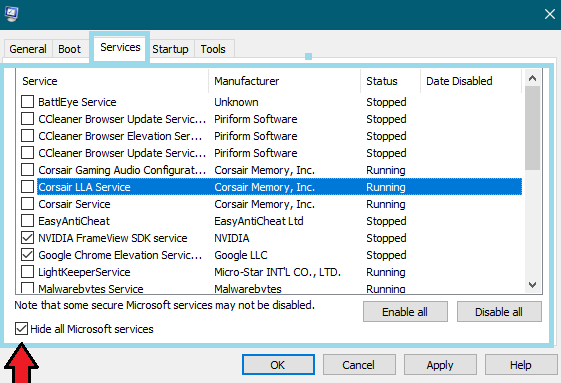Screen dimensions: 561x383
Task: Tick the Corsair Gaming Audio Configuration checkbox
Action: [28, 170]
